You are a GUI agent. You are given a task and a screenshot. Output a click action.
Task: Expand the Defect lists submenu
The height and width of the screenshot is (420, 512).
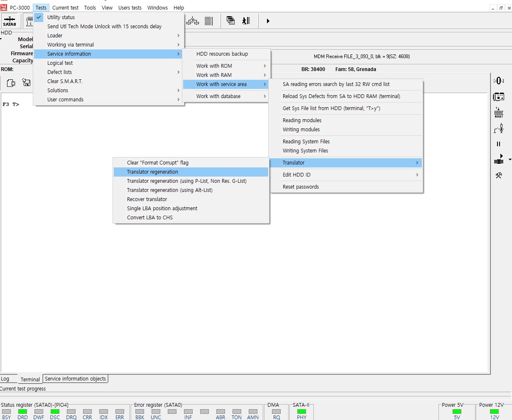(109, 72)
